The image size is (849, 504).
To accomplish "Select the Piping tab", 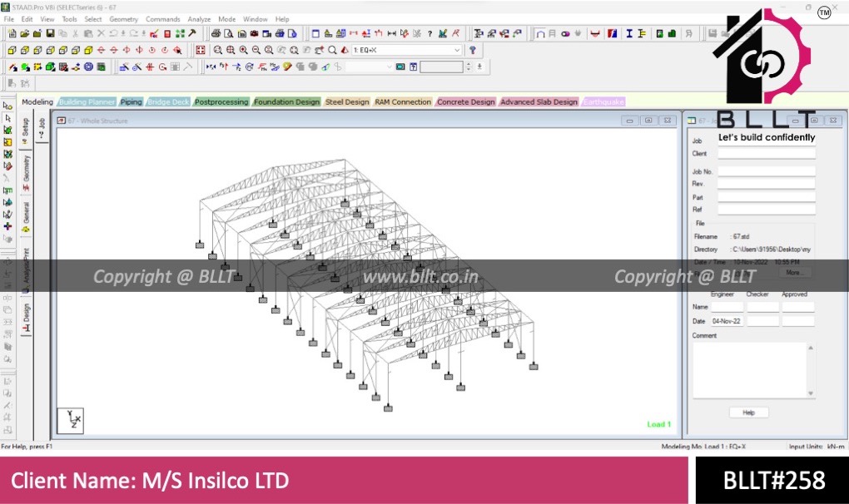I will click(x=131, y=101).
